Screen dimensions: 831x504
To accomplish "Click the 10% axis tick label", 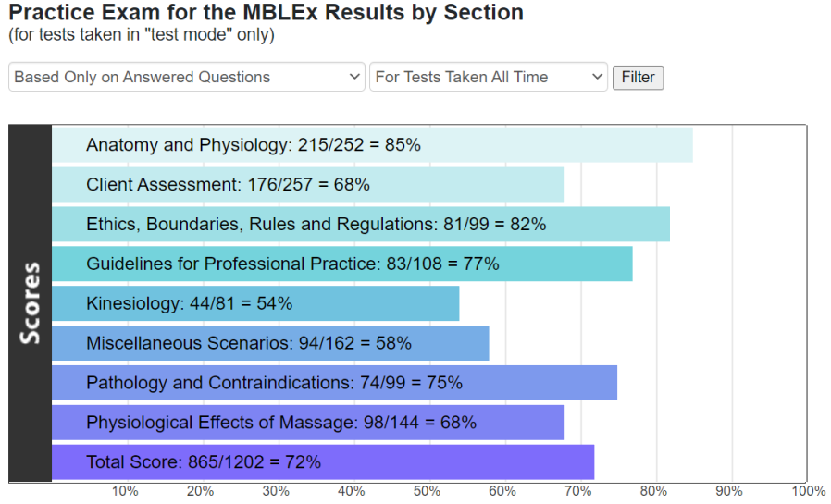I will coord(125,491).
